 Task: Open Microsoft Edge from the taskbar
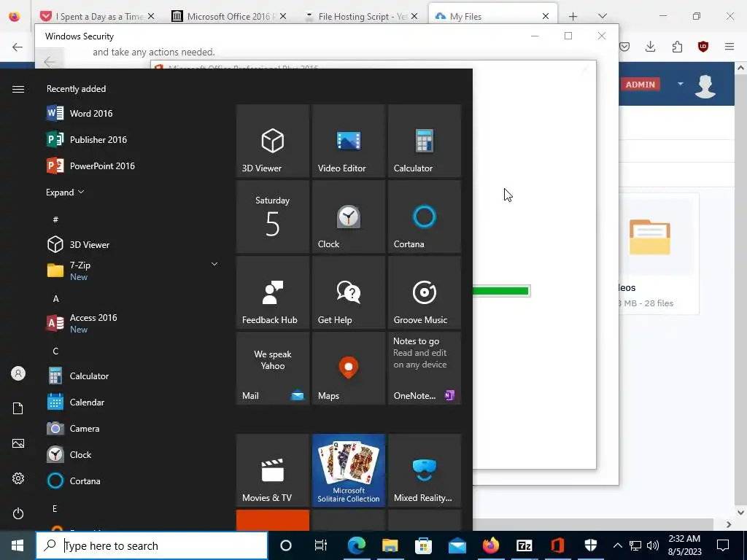(x=356, y=545)
